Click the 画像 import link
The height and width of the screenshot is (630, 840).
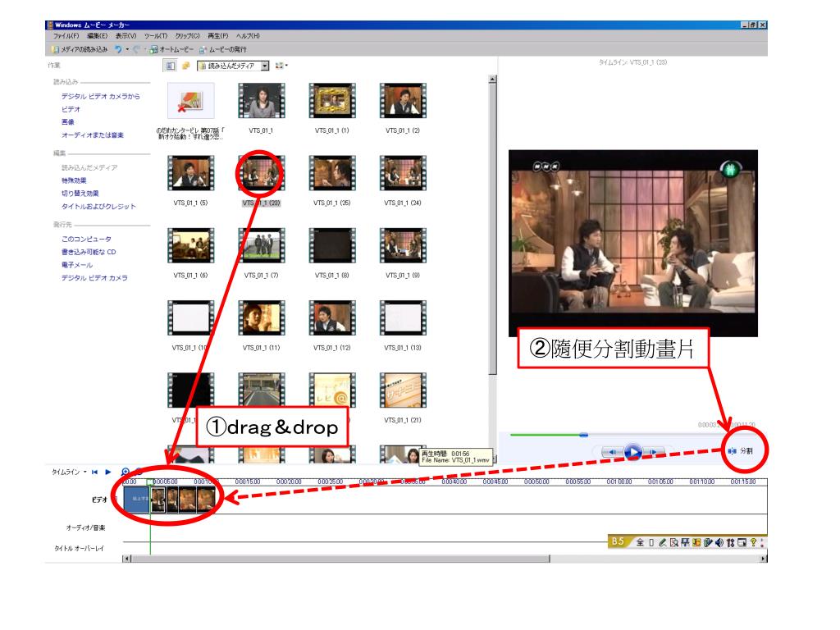tap(67, 122)
